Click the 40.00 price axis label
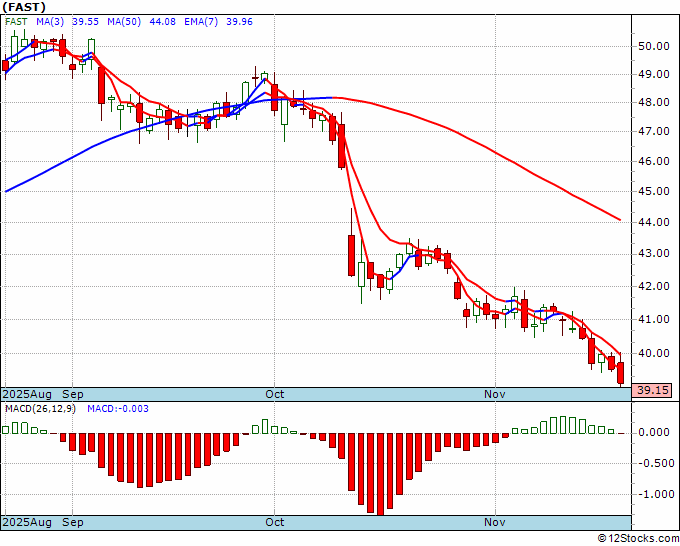 (654, 353)
